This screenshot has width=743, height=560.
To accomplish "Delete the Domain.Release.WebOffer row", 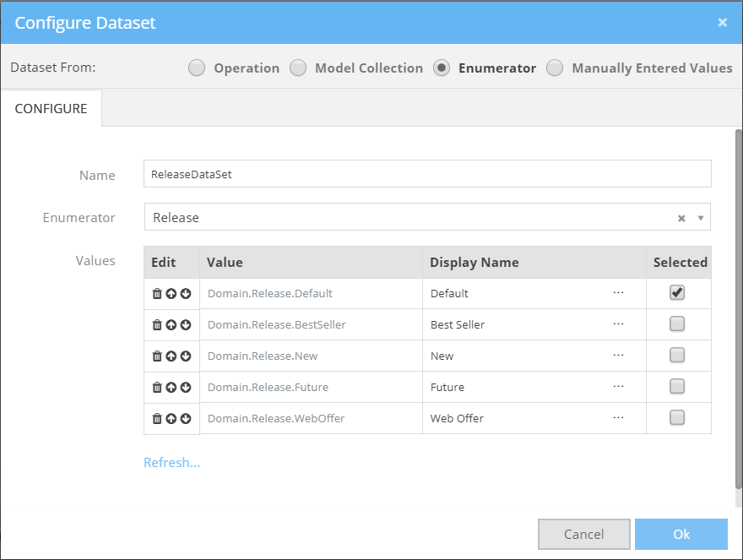I will pyautogui.click(x=158, y=418).
